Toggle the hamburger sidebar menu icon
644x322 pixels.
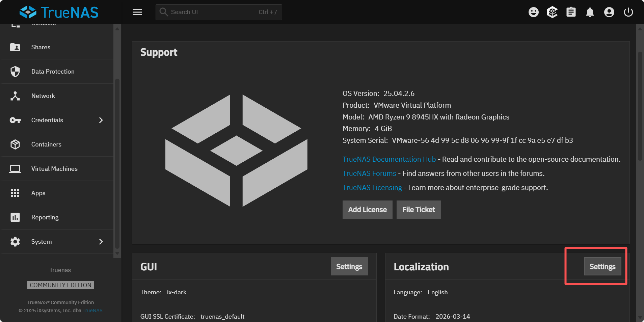[x=137, y=12]
